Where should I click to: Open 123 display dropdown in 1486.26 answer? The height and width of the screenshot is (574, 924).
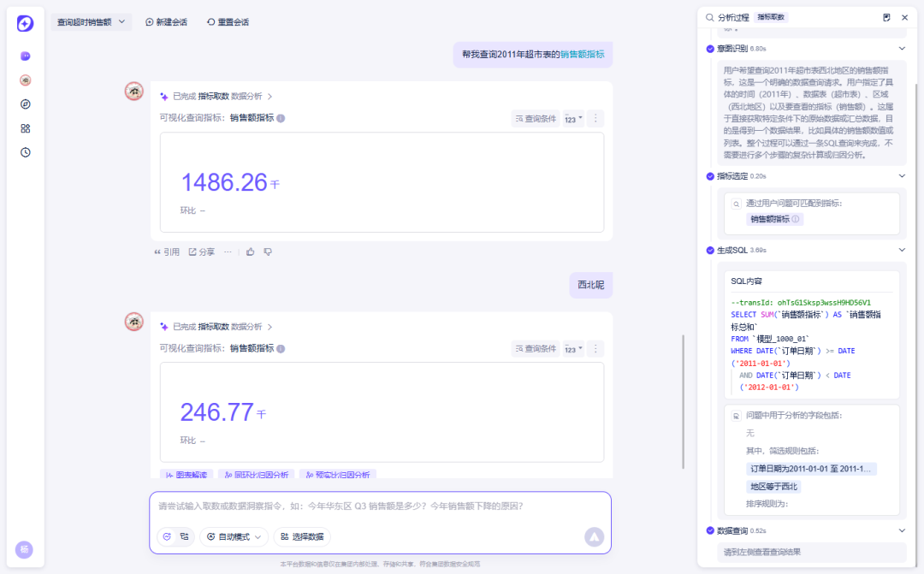click(x=573, y=118)
